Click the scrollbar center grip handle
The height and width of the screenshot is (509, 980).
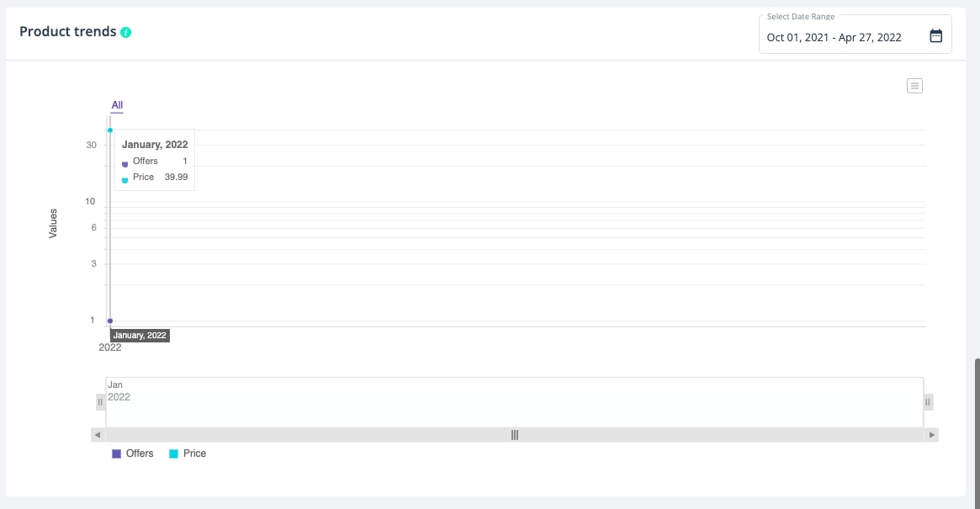click(x=514, y=435)
